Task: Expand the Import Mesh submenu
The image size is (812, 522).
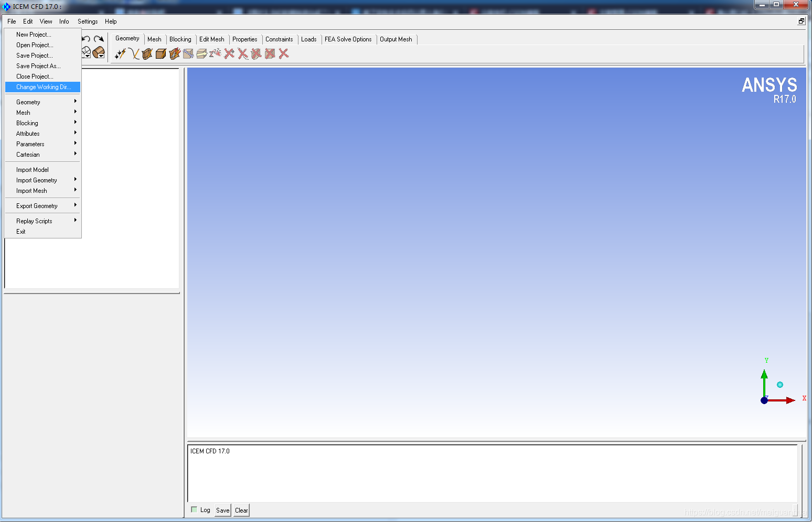Action: [42, 191]
